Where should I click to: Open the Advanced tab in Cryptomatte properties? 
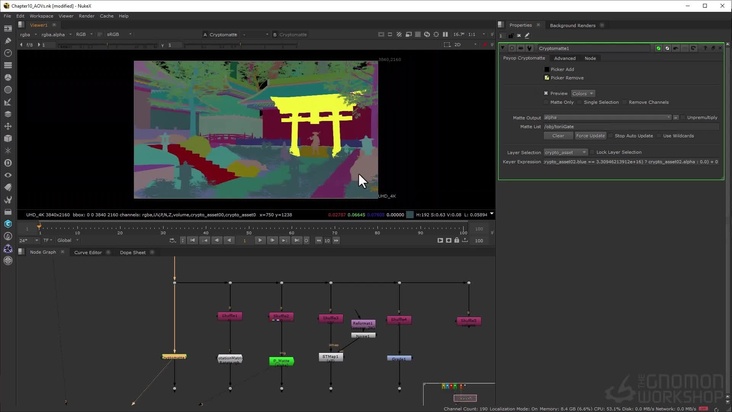[x=564, y=58]
